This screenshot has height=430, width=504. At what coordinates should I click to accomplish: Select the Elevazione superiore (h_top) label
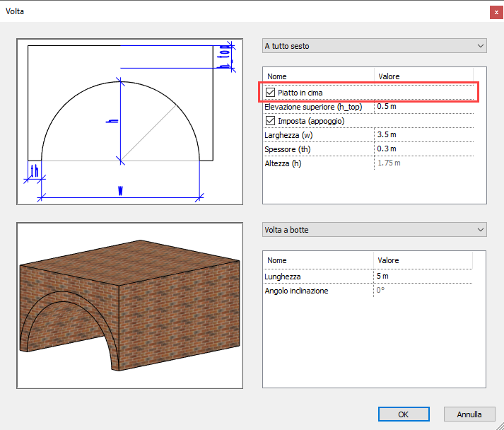click(313, 107)
